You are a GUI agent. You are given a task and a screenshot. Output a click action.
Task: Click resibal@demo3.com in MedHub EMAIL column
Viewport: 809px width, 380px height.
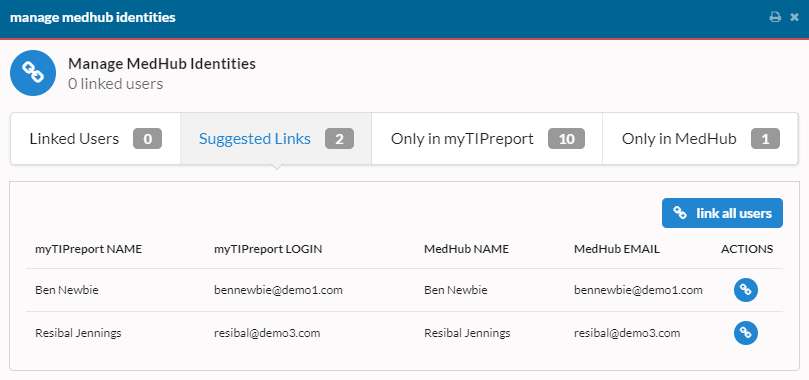627,333
